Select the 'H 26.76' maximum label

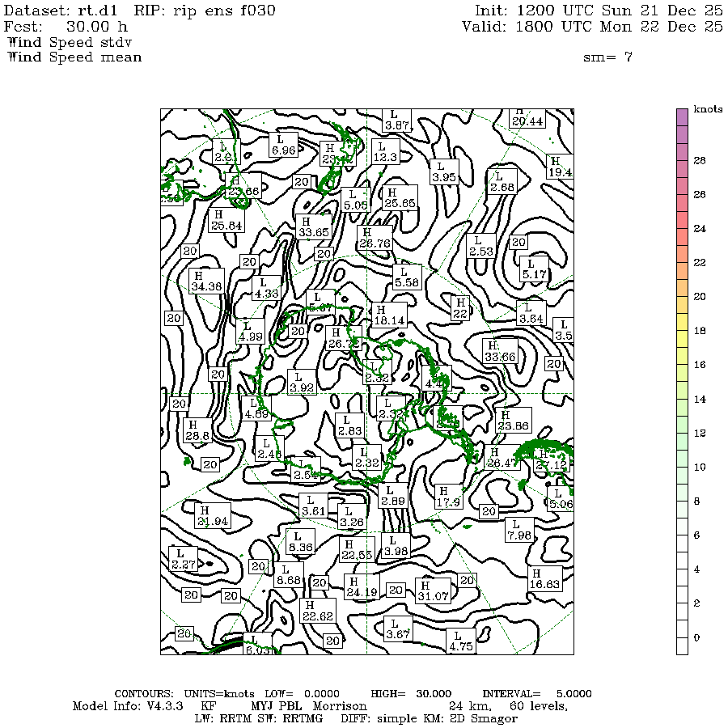(375, 238)
